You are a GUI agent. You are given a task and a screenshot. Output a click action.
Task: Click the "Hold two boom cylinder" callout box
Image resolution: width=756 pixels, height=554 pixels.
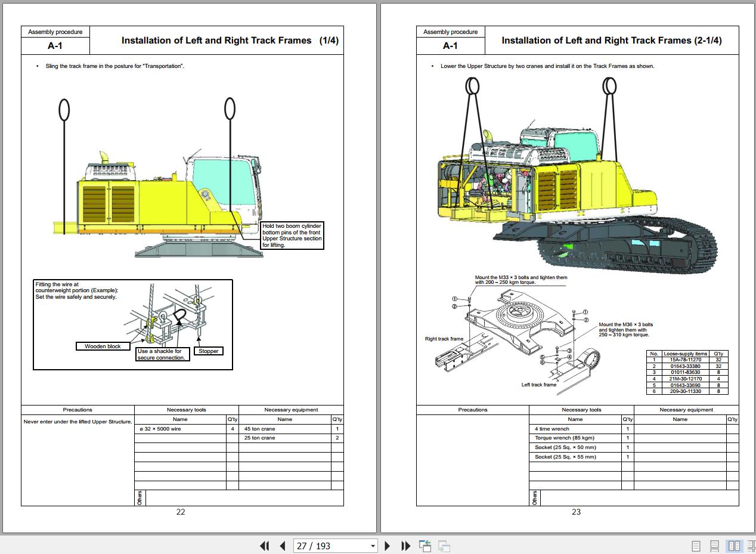(292, 236)
